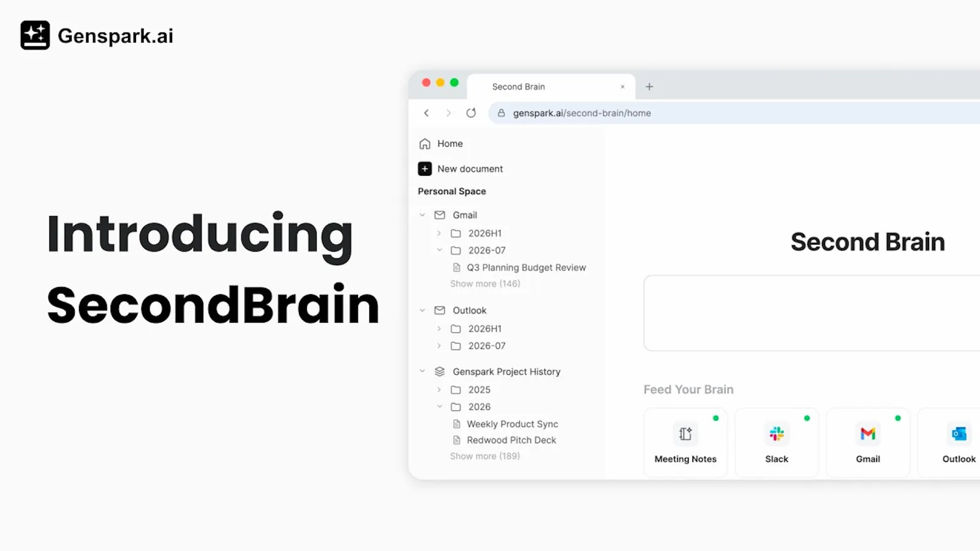
Task: Click the 2026H1 folder icon under Gmail
Action: 456,233
